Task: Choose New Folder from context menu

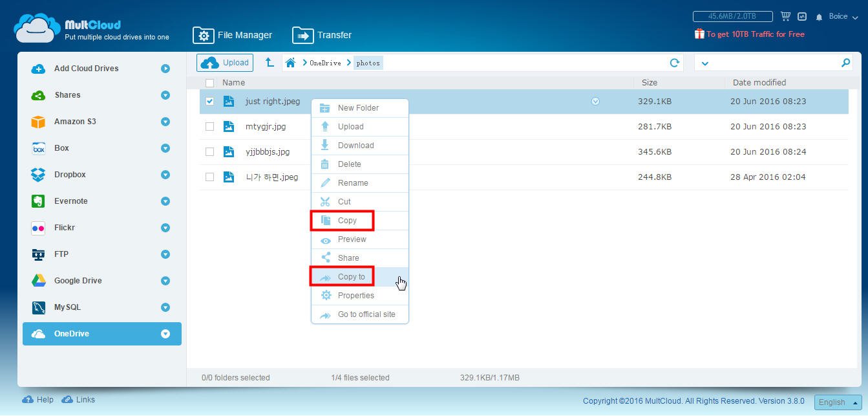Action: pos(360,108)
